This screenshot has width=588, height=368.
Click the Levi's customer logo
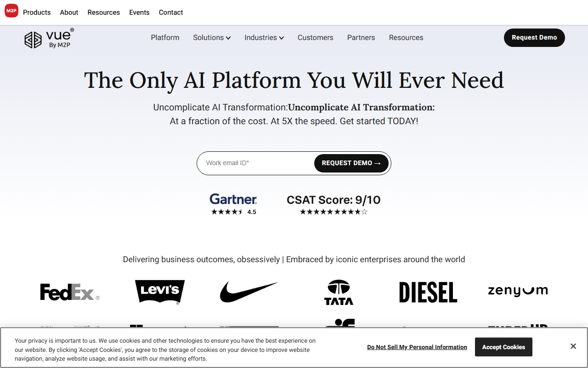tap(160, 292)
